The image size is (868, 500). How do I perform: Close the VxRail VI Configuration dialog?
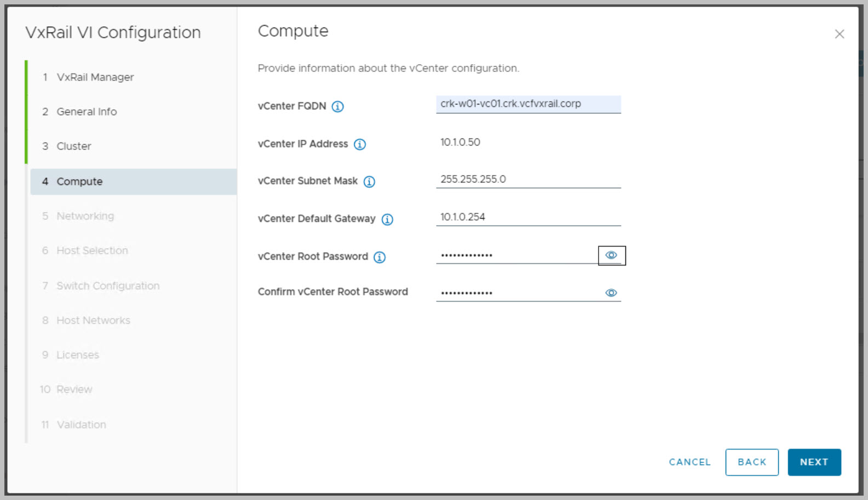point(839,35)
